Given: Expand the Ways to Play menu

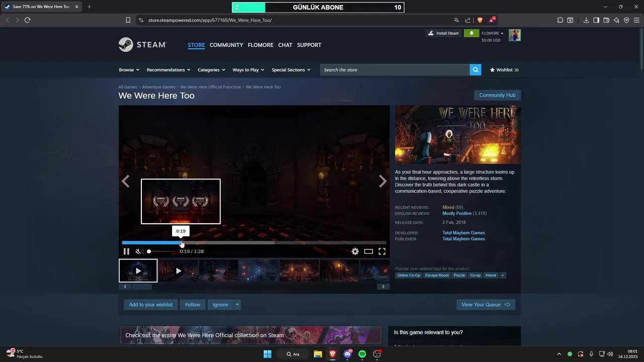Looking at the screenshot, I should tap(249, 70).
